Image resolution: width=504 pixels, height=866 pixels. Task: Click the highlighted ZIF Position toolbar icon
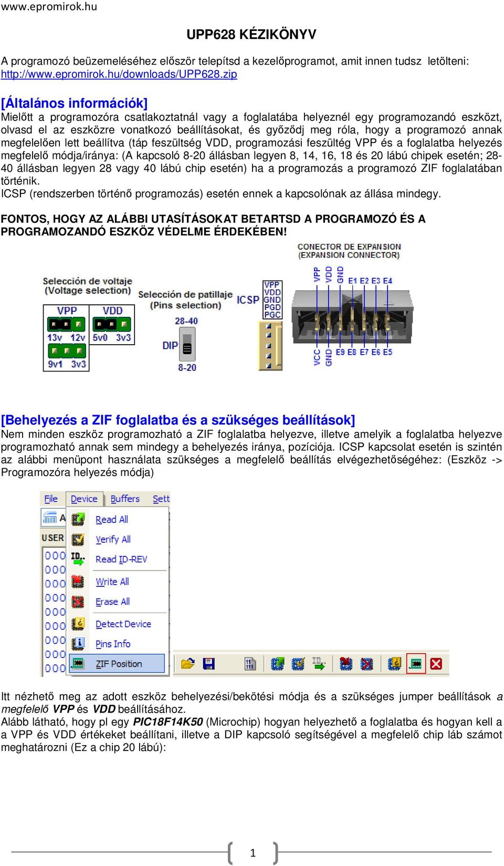coord(416,664)
